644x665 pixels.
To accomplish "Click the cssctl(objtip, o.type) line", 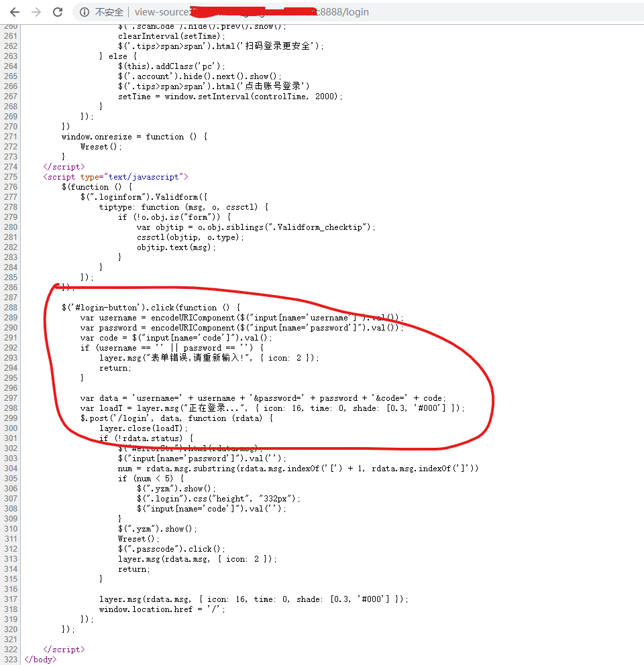I will 191,237.
